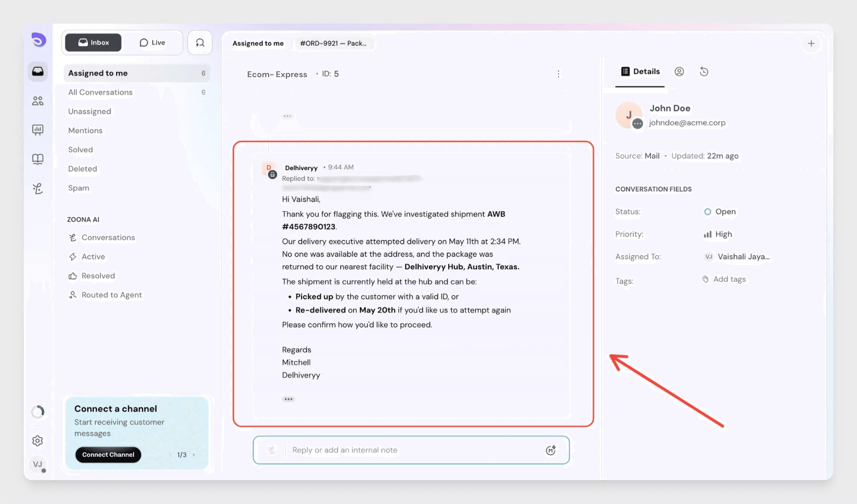This screenshot has height=504, width=857.
Task: Open Unassigned conversations
Action: tap(90, 112)
